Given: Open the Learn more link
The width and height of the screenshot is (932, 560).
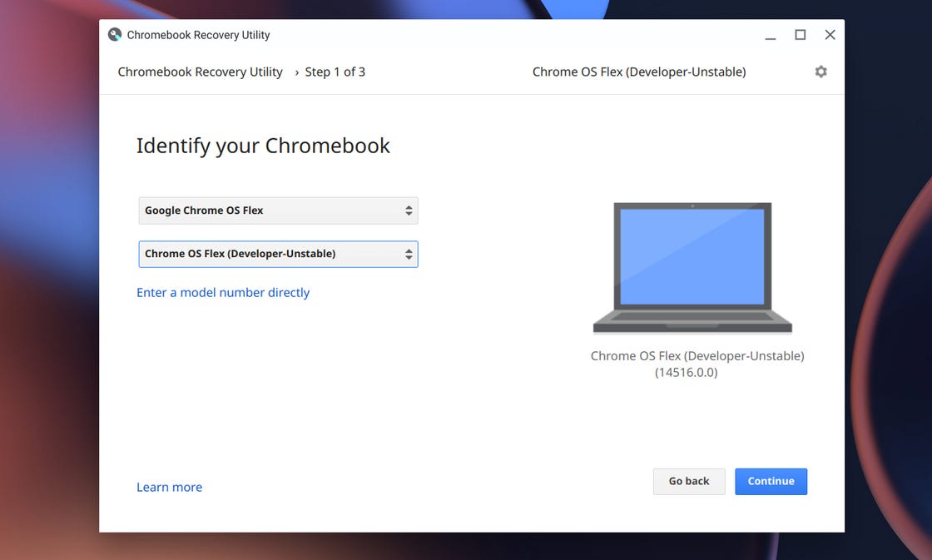Looking at the screenshot, I should (170, 487).
